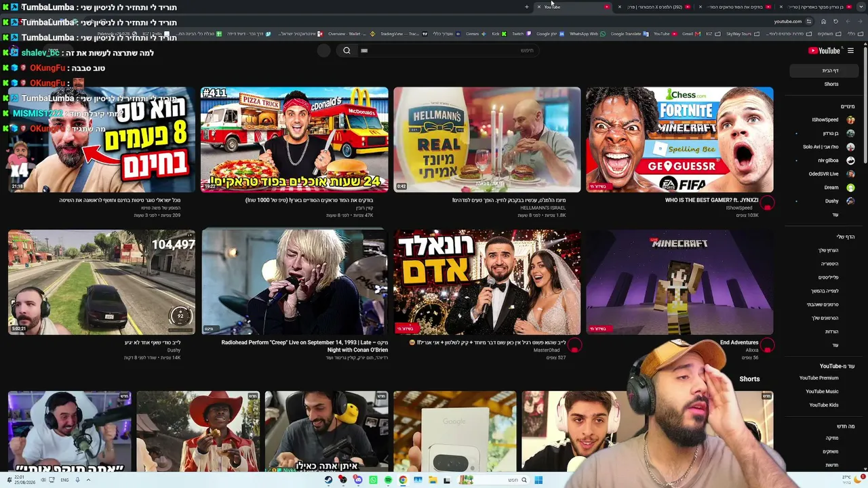
Task: Open YouTube Music in the sidebar
Action: click(x=822, y=391)
